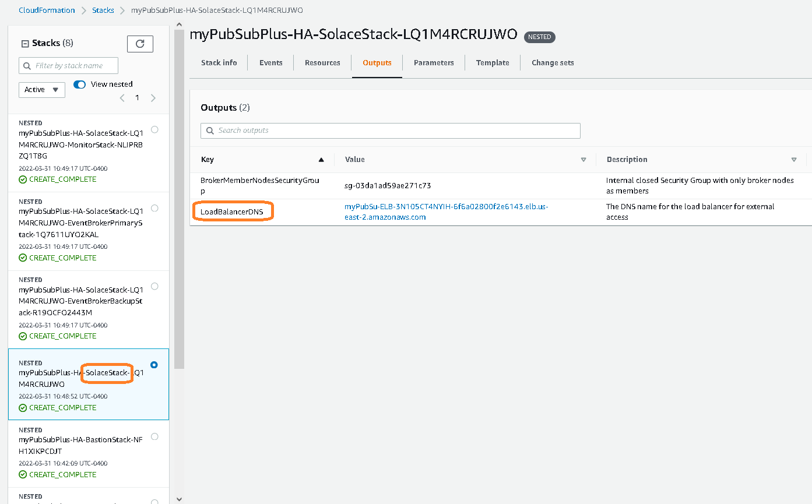Sort by Value column arrow
Image resolution: width=812 pixels, height=504 pixels.
click(x=583, y=160)
